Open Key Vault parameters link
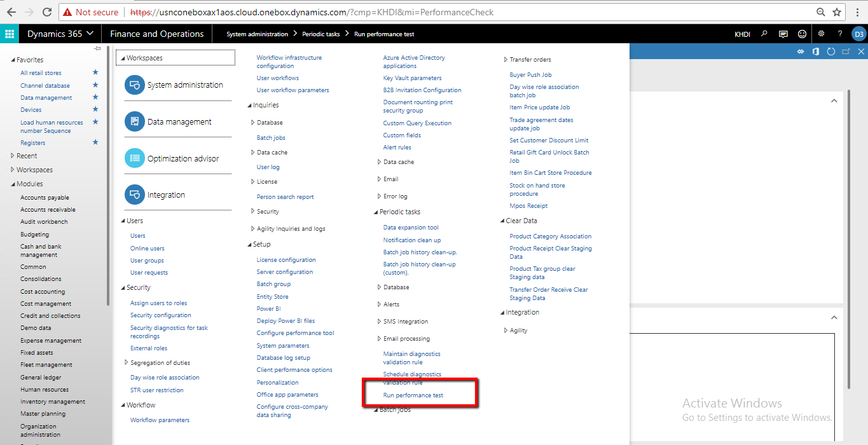Screen dimensions: 868x445 (x=412, y=78)
